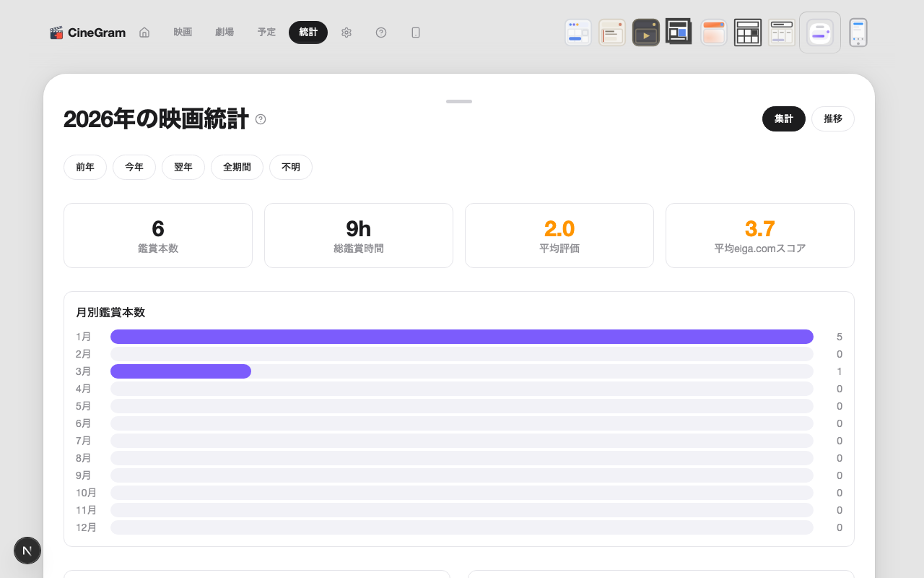
Task: Open the statistics title help icon
Action: click(x=261, y=120)
